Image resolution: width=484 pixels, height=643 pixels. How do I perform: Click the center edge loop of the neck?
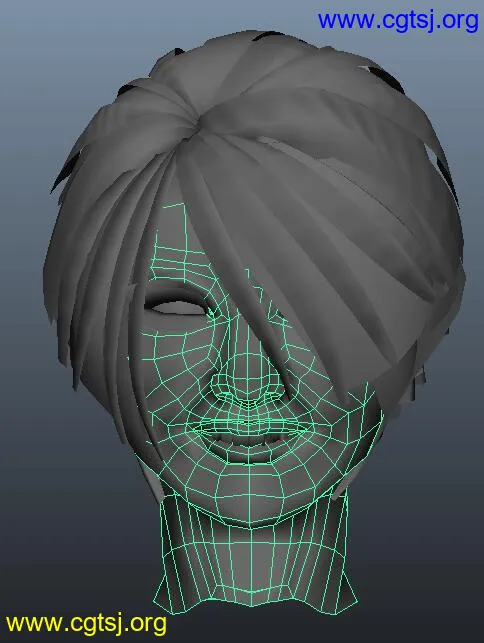click(251, 566)
